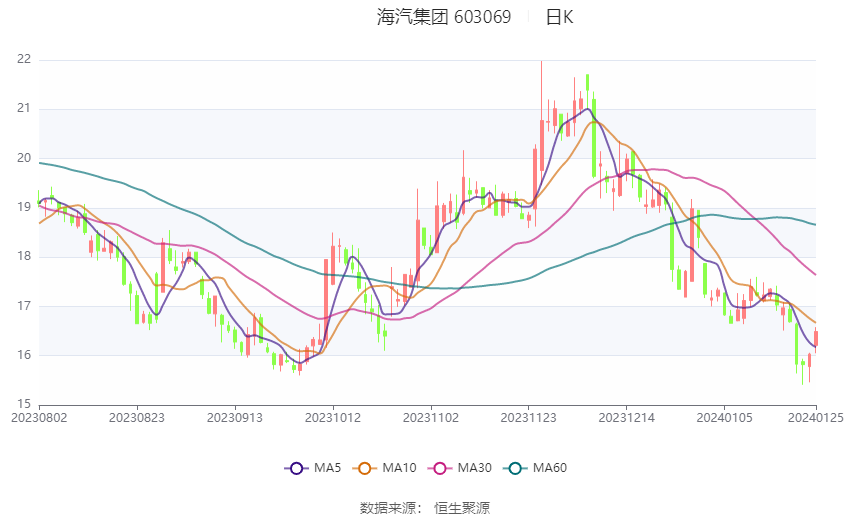Click the x-axis date label 20230823
The image size is (850, 516).
pos(137,418)
